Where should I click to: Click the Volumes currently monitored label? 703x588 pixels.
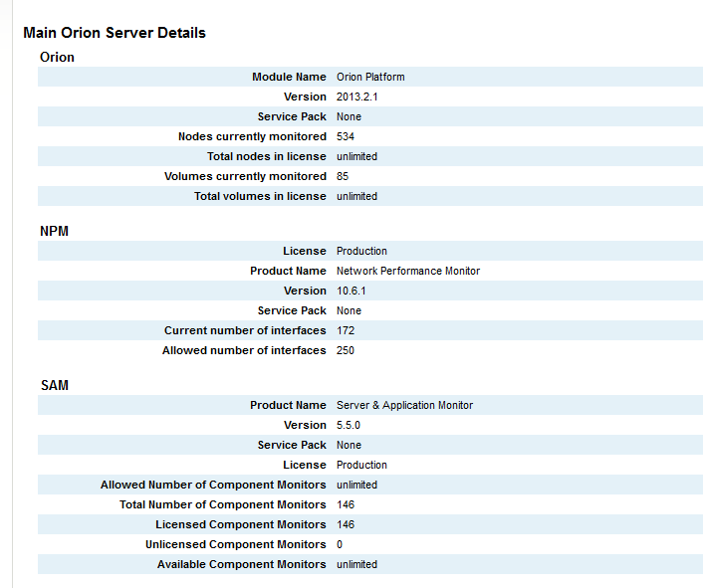coord(245,176)
